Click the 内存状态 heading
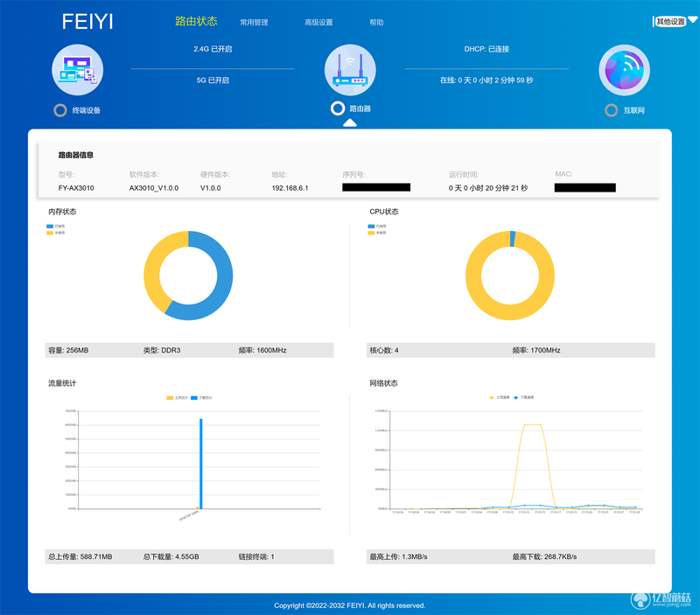700x615 pixels. click(x=62, y=212)
